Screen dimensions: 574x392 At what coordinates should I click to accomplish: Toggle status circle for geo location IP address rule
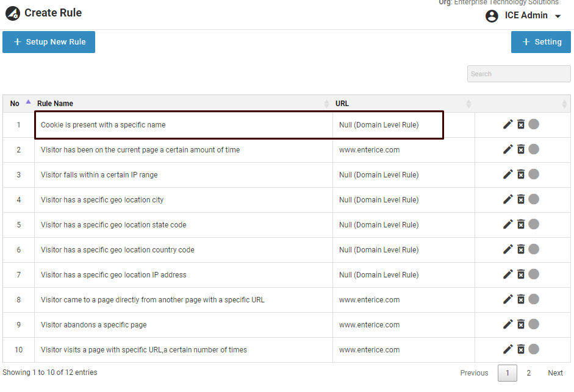[534, 274]
